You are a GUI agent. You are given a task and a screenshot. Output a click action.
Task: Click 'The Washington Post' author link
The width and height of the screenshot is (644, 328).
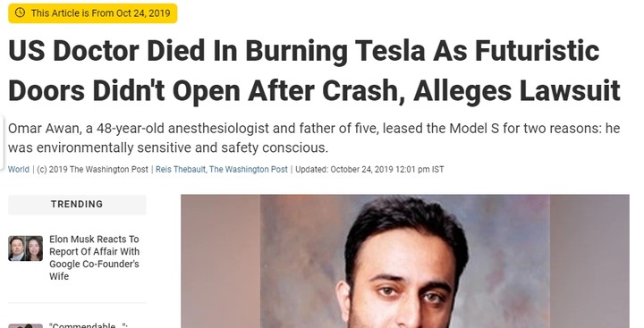(x=249, y=170)
